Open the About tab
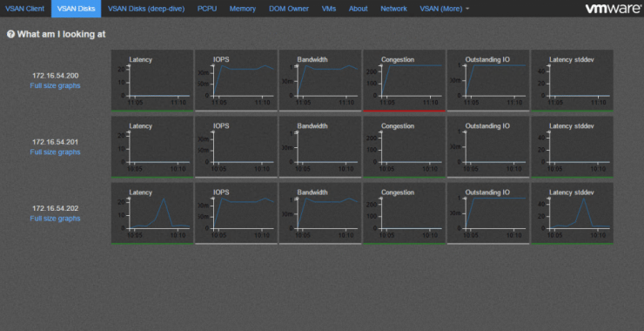This screenshot has width=644, height=331. (359, 9)
